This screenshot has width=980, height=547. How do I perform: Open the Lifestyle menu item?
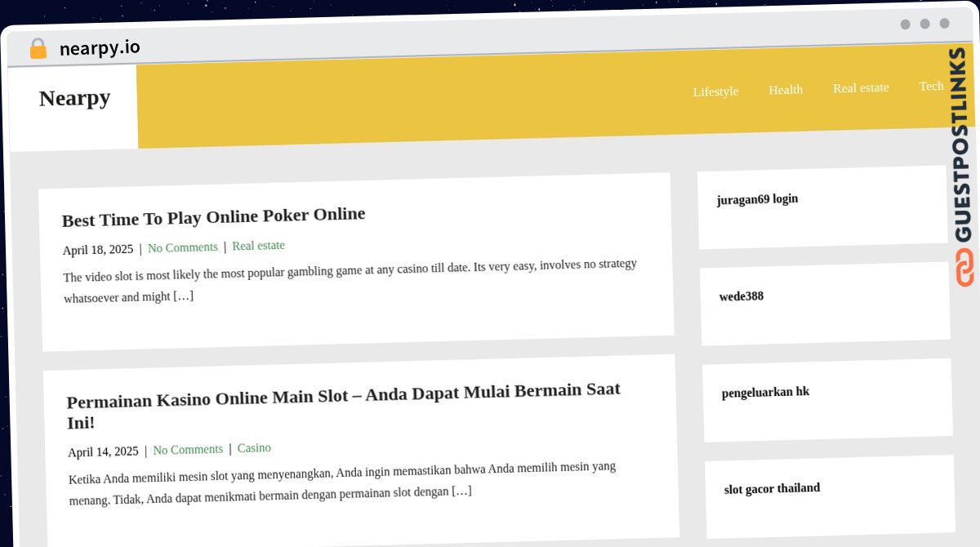pos(715,91)
